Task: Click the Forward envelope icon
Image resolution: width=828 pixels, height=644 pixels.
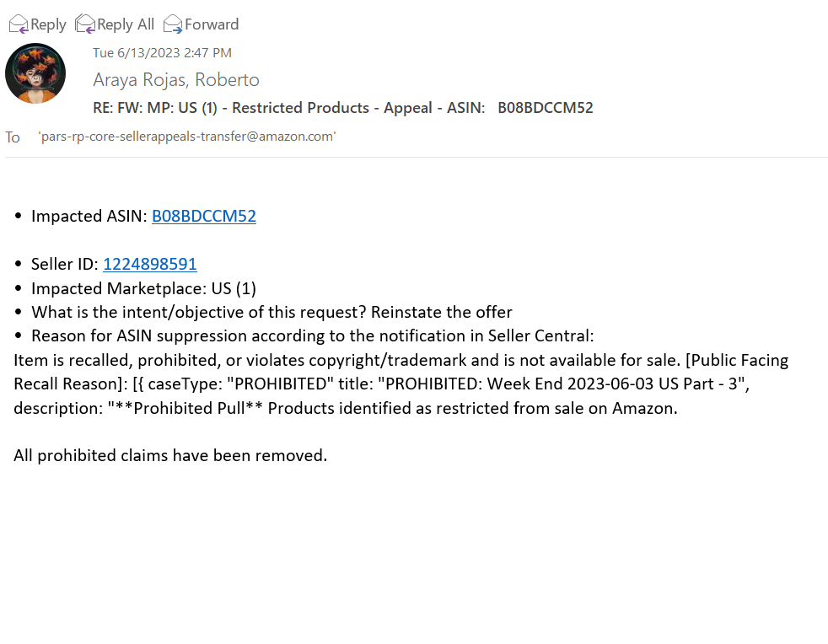Action: click(173, 24)
